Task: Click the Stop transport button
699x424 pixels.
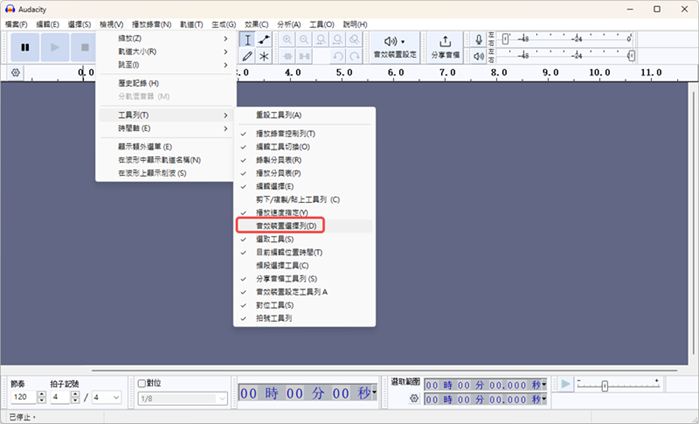Action: point(83,47)
